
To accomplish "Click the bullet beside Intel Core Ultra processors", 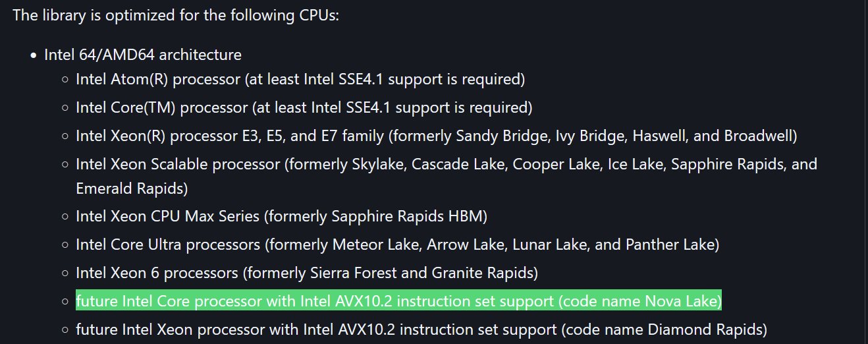I will click(x=65, y=245).
